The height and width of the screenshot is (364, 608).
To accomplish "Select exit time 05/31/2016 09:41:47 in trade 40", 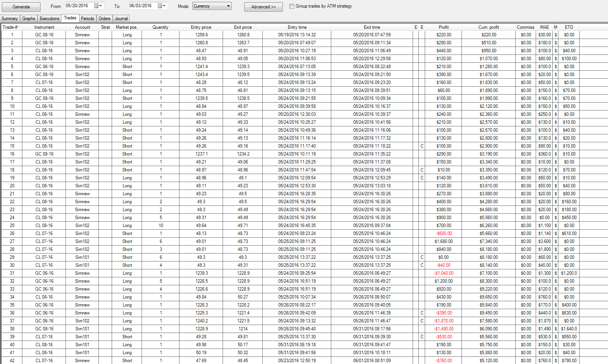I will (x=372, y=345).
